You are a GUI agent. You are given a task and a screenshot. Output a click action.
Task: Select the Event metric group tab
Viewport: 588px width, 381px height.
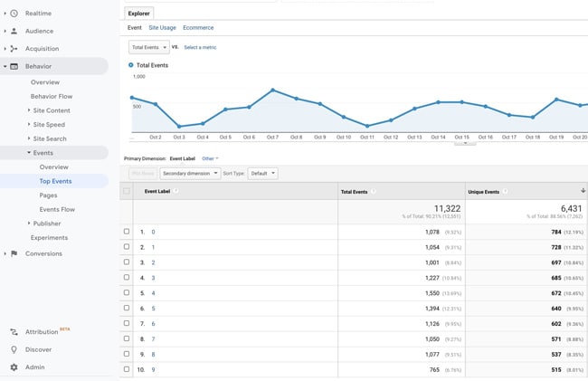click(134, 28)
